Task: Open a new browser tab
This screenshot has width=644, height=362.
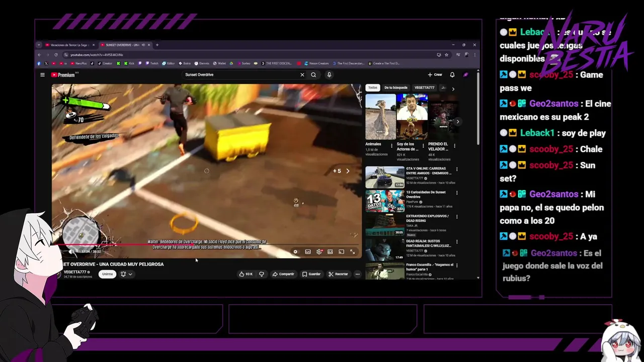Action: pos(157,45)
